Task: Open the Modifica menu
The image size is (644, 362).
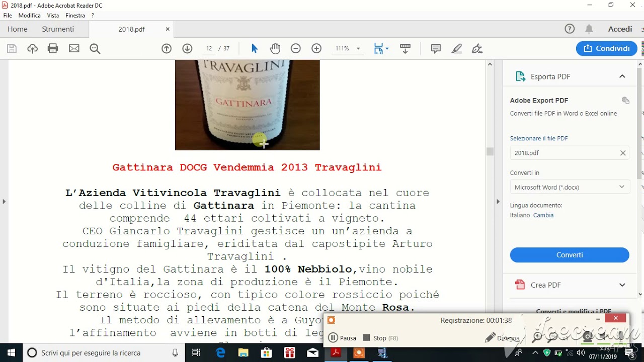Action: point(29,16)
